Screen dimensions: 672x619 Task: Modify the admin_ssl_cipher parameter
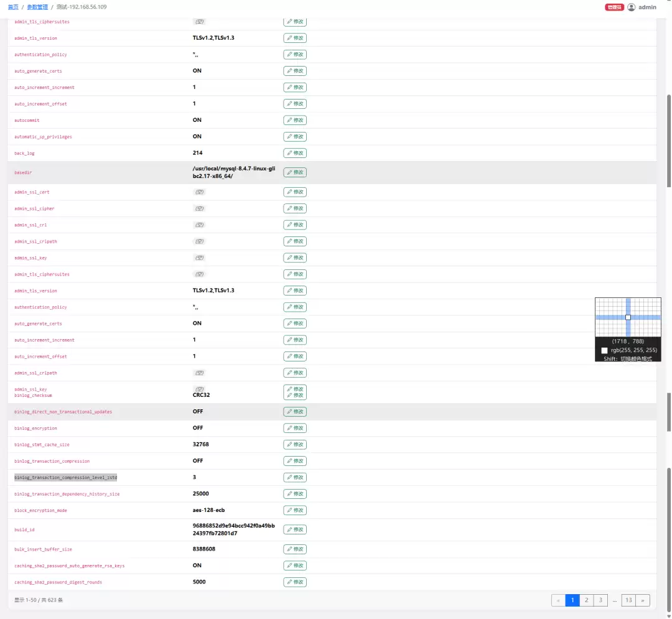(x=295, y=208)
